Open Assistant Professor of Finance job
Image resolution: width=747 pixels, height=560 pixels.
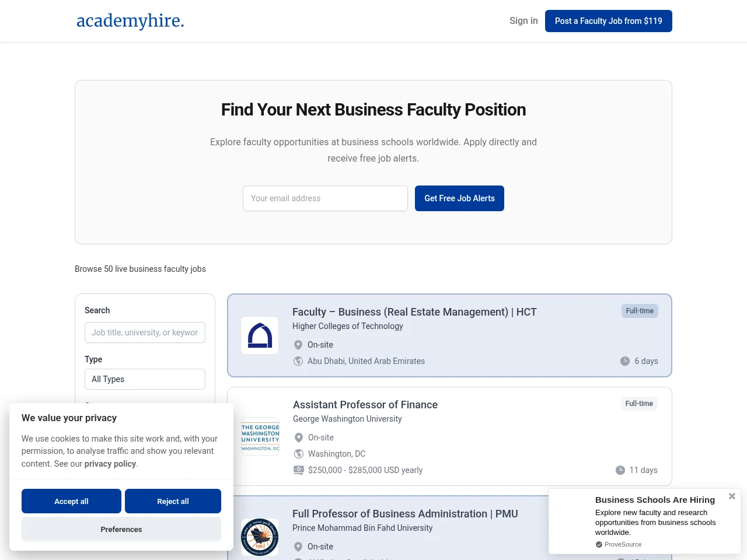click(365, 405)
